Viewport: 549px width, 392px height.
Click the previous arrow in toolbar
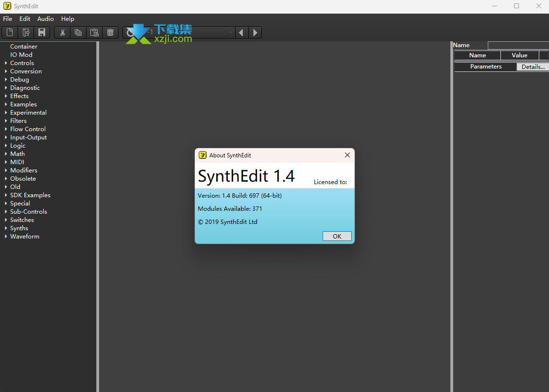(241, 33)
